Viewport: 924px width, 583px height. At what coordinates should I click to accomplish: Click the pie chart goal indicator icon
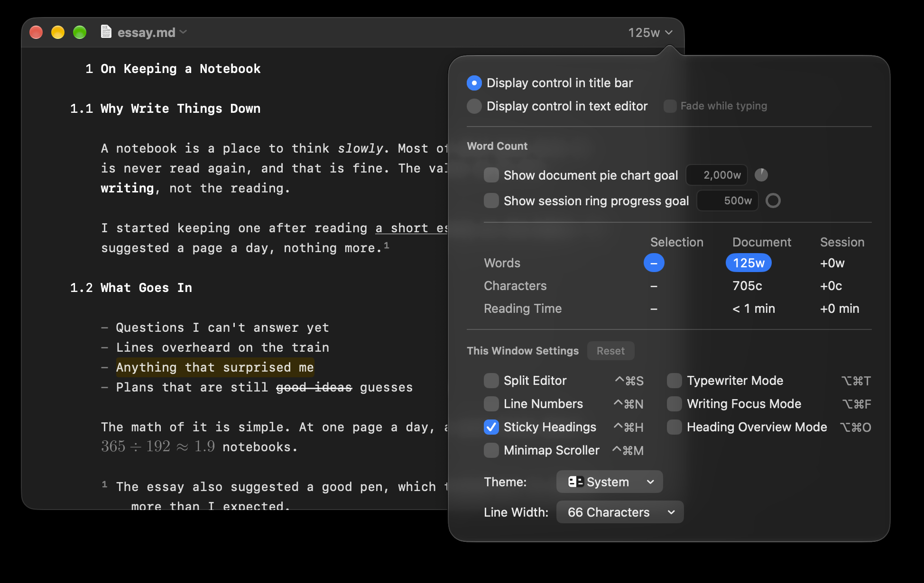click(x=761, y=175)
